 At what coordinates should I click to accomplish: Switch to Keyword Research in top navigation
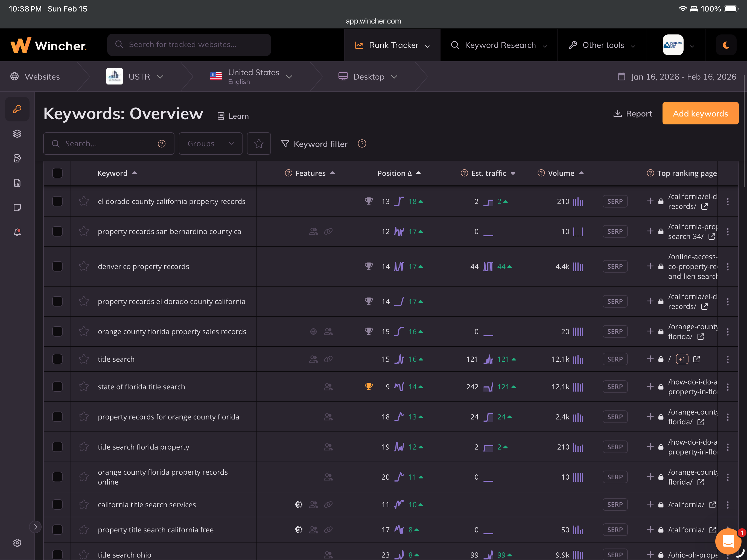coord(500,45)
